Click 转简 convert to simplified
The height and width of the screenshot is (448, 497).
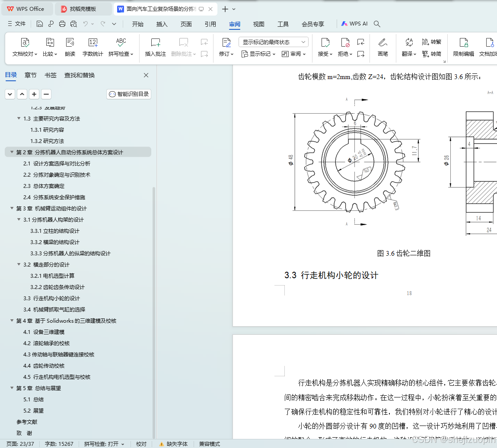[x=431, y=54]
